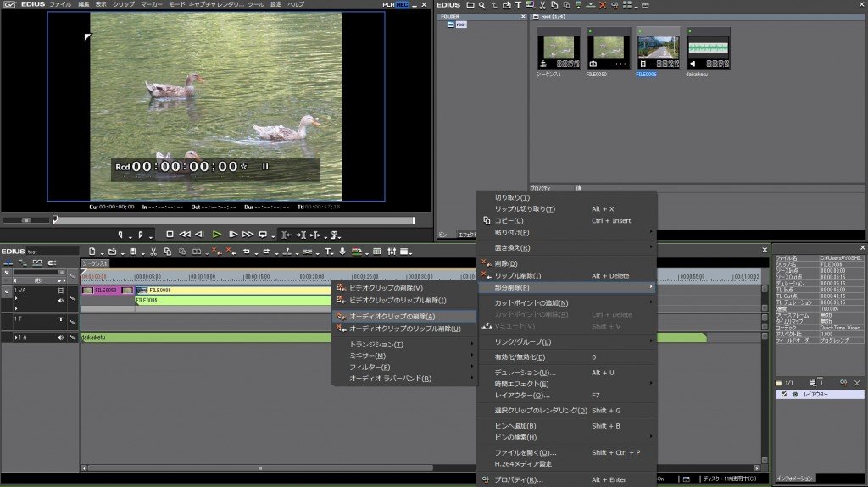Save project from timeline toolbar
The height and width of the screenshot is (487, 868).
[x=133, y=252]
